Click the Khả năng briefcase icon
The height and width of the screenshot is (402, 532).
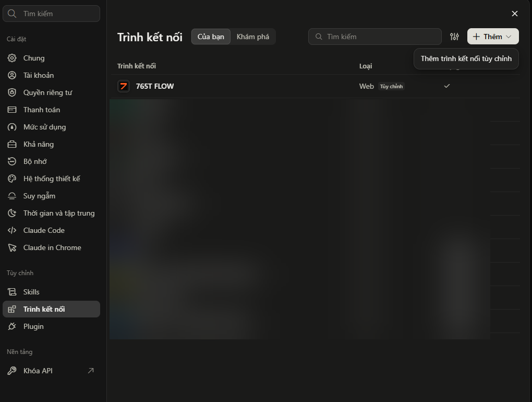tap(12, 144)
